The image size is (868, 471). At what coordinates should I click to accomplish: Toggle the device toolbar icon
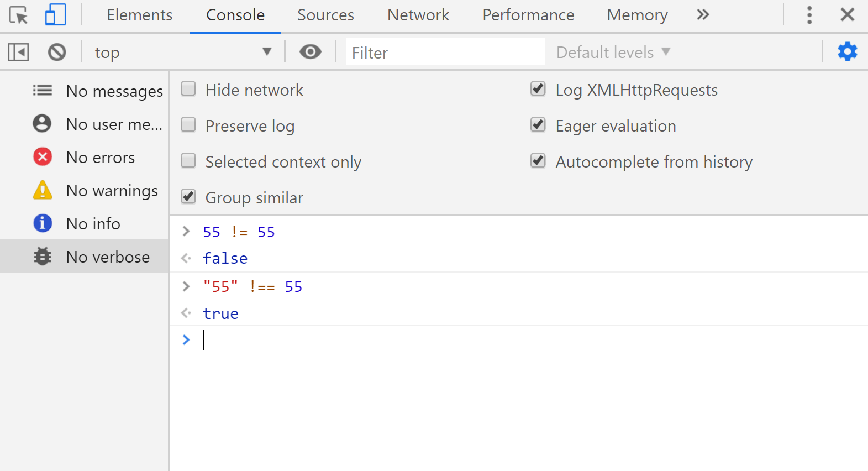pyautogui.click(x=55, y=15)
